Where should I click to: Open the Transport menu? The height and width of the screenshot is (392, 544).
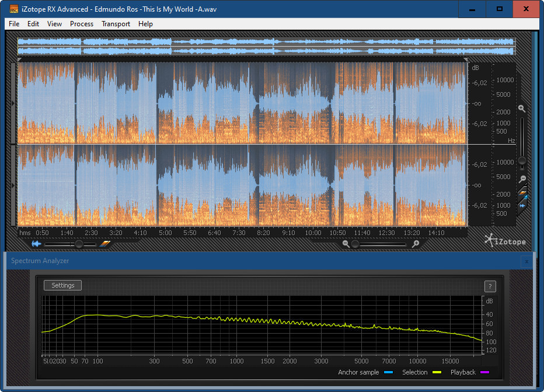(x=116, y=24)
